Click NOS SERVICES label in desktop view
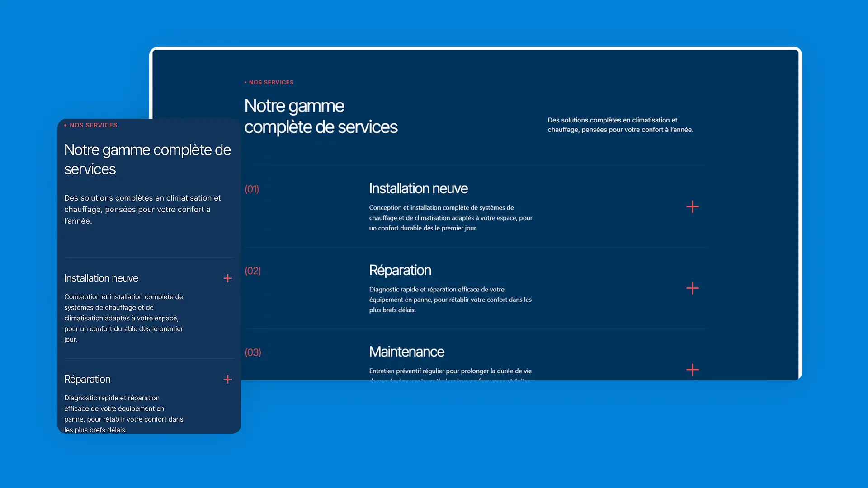The width and height of the screenshot is (868, 488). pos(271,82)
